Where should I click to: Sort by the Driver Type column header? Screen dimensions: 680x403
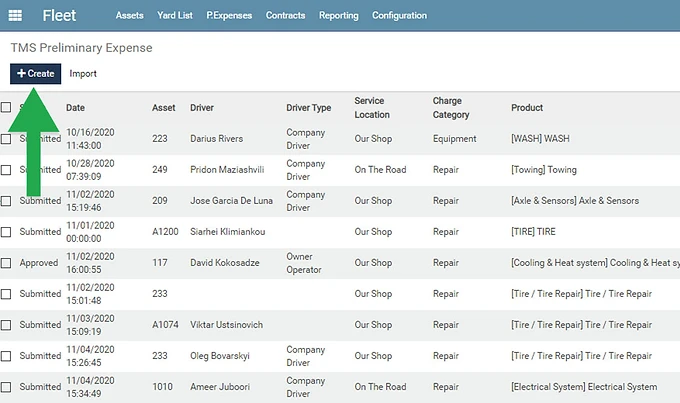(x=308, y=108)
